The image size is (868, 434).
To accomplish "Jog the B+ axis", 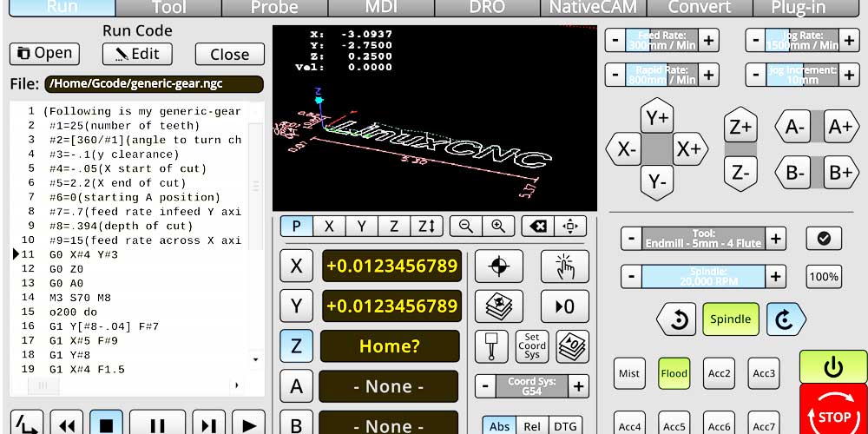I will pyautogui.click(x=841, y=173).
